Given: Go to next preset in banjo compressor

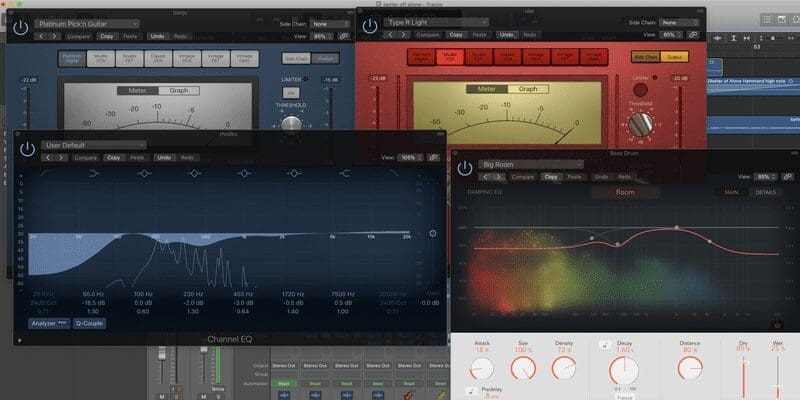Looking at the screenshot, I should 54,36.
